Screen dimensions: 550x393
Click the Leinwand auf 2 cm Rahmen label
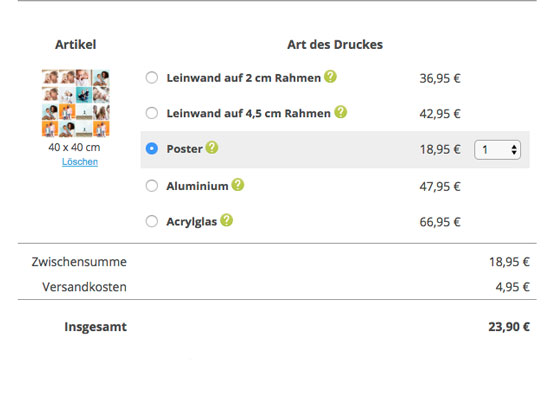(x=243, y=78)
